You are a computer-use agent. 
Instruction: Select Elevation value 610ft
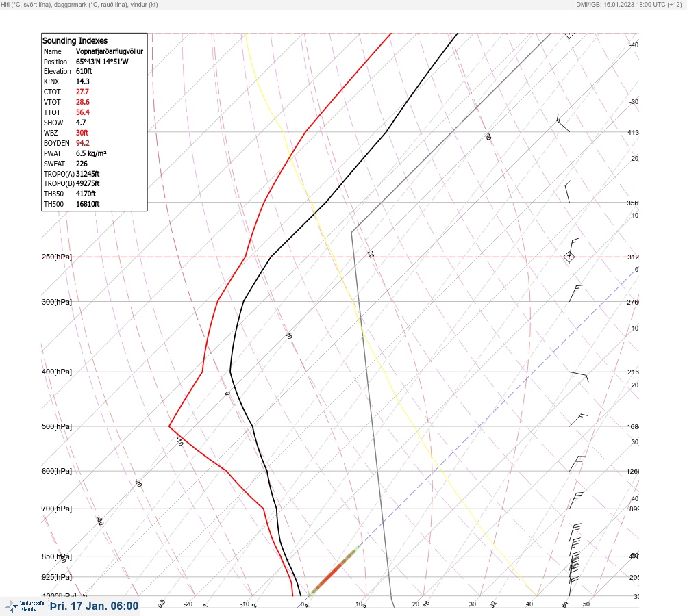[x=84, y=71]
